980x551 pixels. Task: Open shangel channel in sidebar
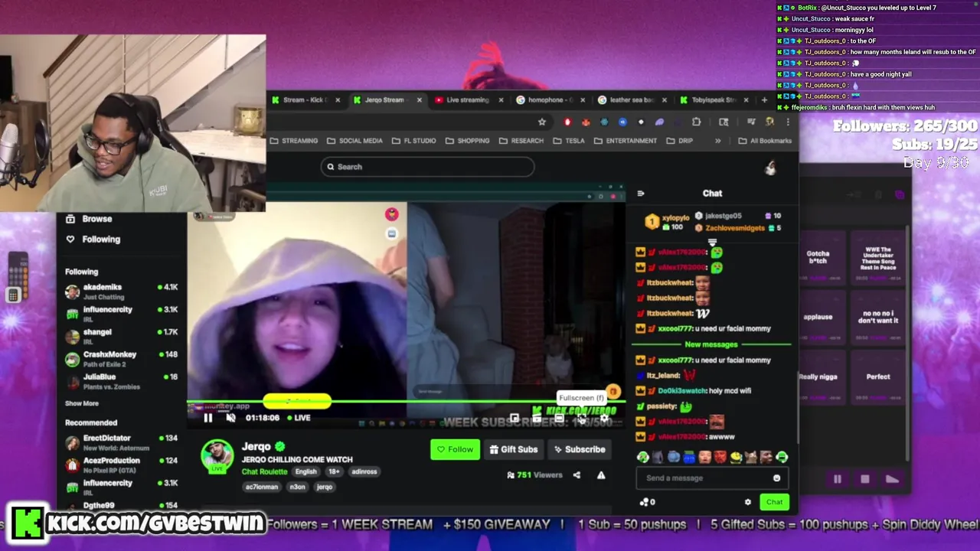coord(121,336)
